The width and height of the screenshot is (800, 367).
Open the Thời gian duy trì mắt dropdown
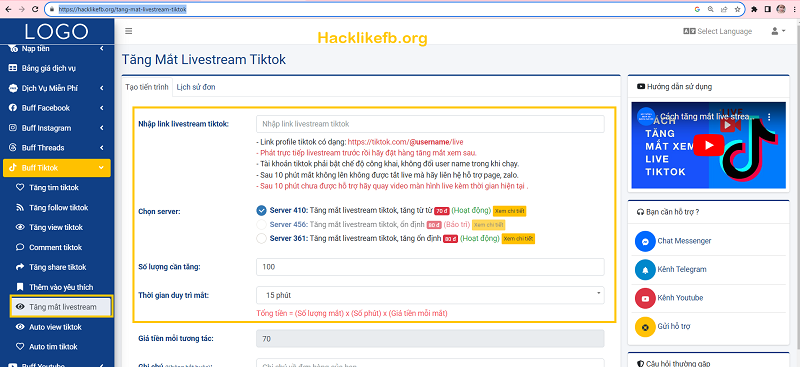(x=430, y=295)
